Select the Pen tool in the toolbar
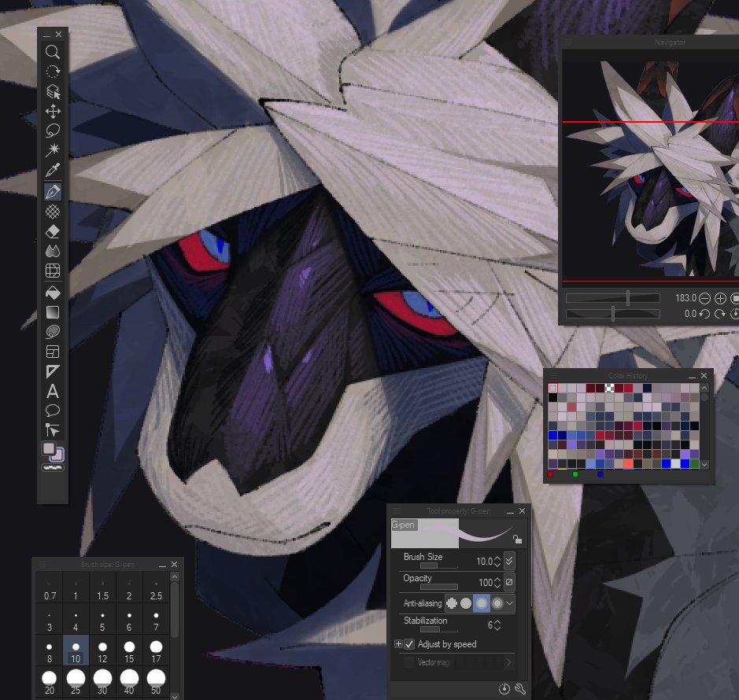Image resolution: width=739 pixels, height=700 pixels. pyautogui.click(x=52, y=192)
